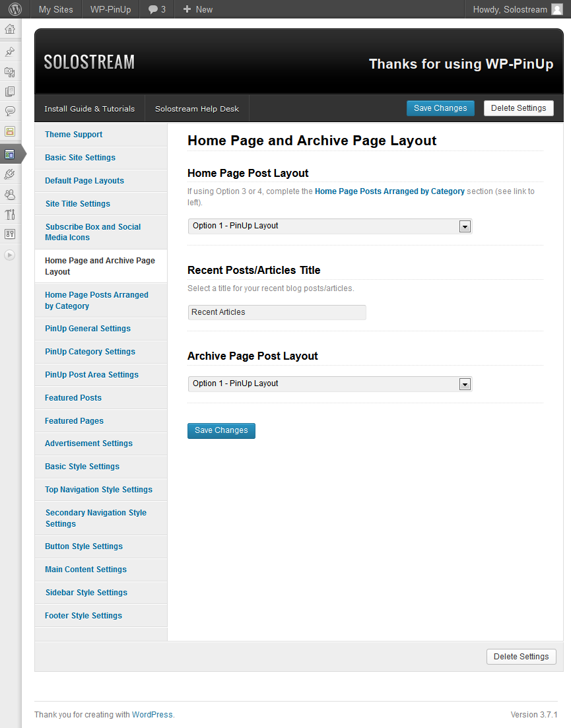Viewport: 571px width, 728px height.
Task: Open My Sites menu in admin bar
Action: point(55,9)
